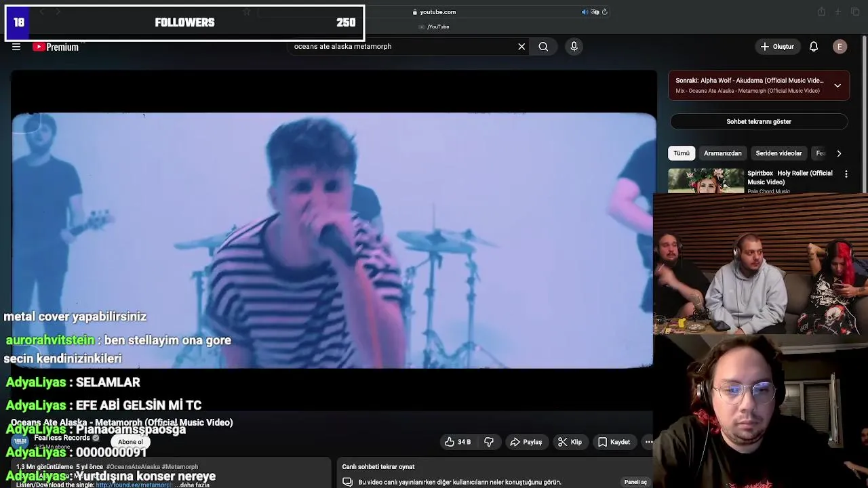Click the translate page icon in address bar

click(x=595, y=12)
